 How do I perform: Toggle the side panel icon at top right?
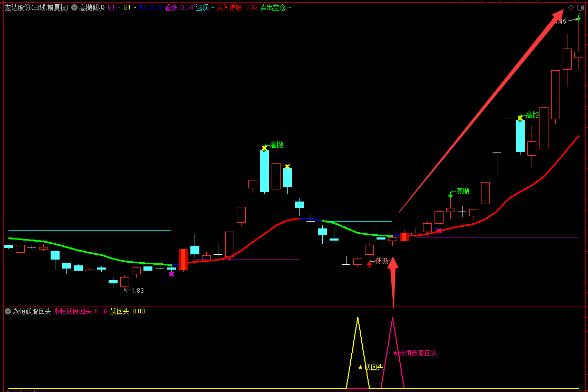[x=582, y=7]
